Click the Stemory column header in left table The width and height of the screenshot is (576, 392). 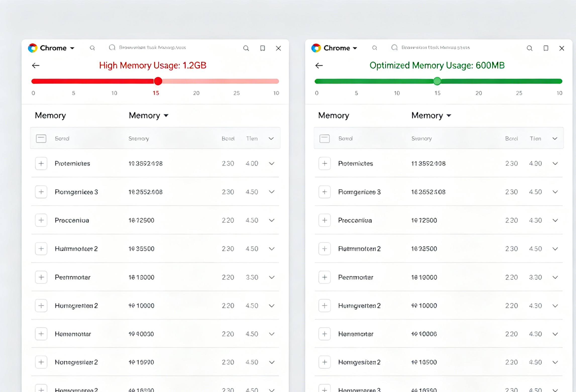coord(139,138)
